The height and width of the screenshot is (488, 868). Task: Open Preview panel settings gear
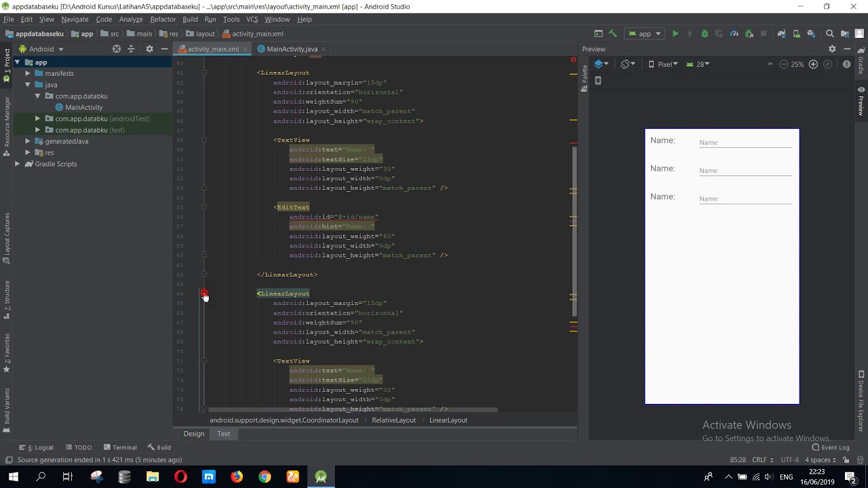pyautogui.click(x=832, y=49)
